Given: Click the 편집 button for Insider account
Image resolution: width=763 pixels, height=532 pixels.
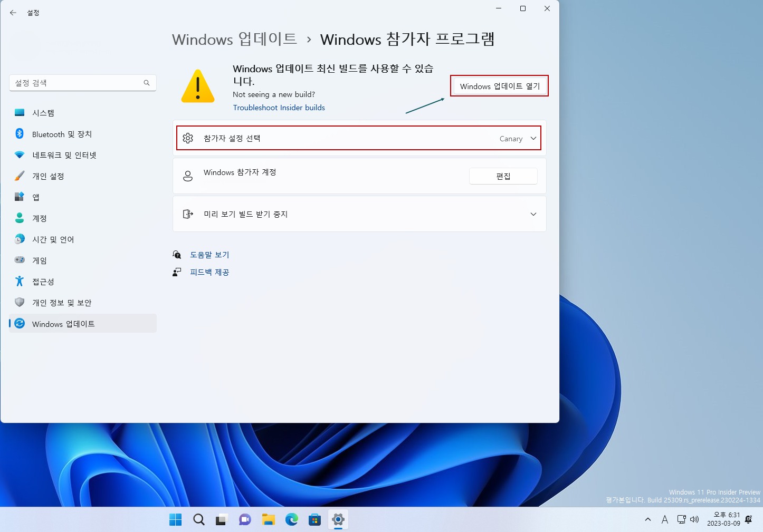Looking at the screenshot, I should [503, 176].
